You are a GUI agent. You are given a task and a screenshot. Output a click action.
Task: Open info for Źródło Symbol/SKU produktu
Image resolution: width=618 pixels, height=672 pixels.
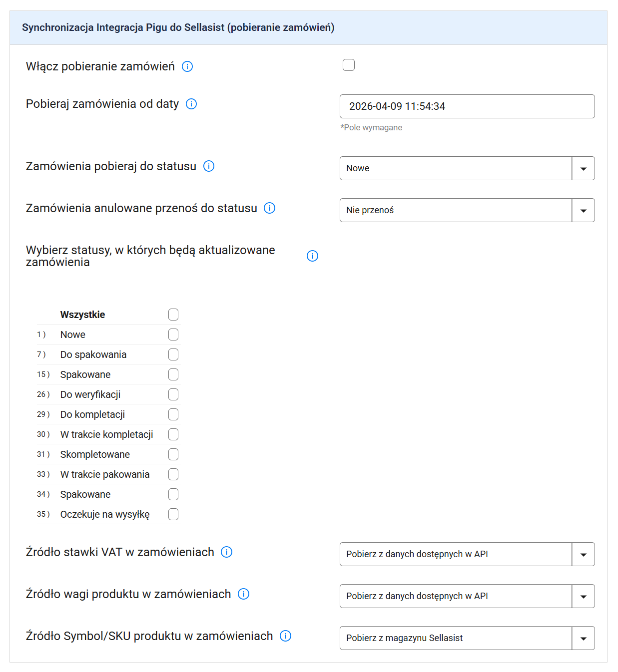(285, 636)
